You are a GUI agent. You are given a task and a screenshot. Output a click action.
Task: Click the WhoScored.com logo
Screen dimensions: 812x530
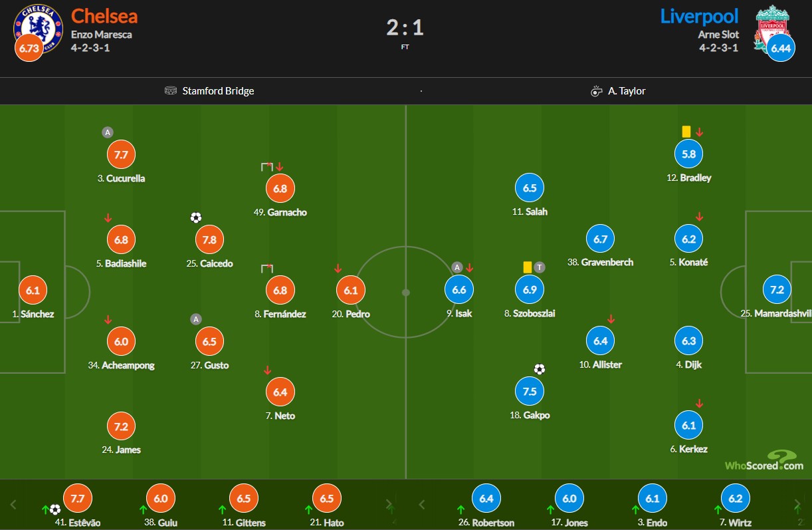[763, 460]
